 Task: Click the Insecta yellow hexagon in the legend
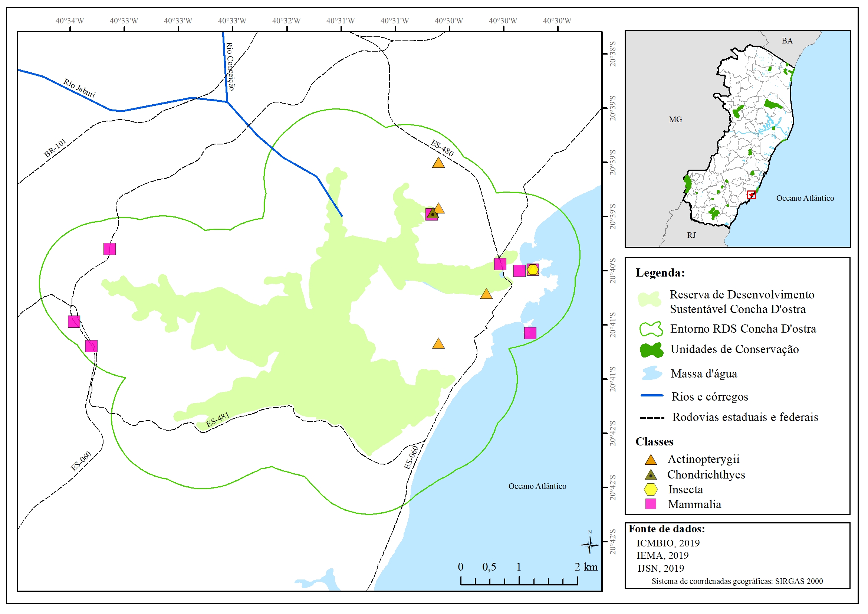click(x=651, y=490)
